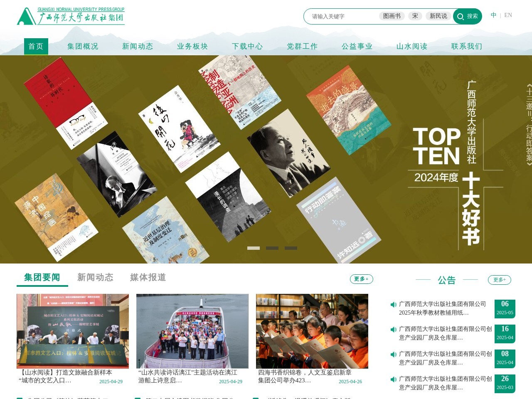The height and width of the screenshot is (399, 532).
Task: Switch language to EN
Action: [x=508, y=15]
